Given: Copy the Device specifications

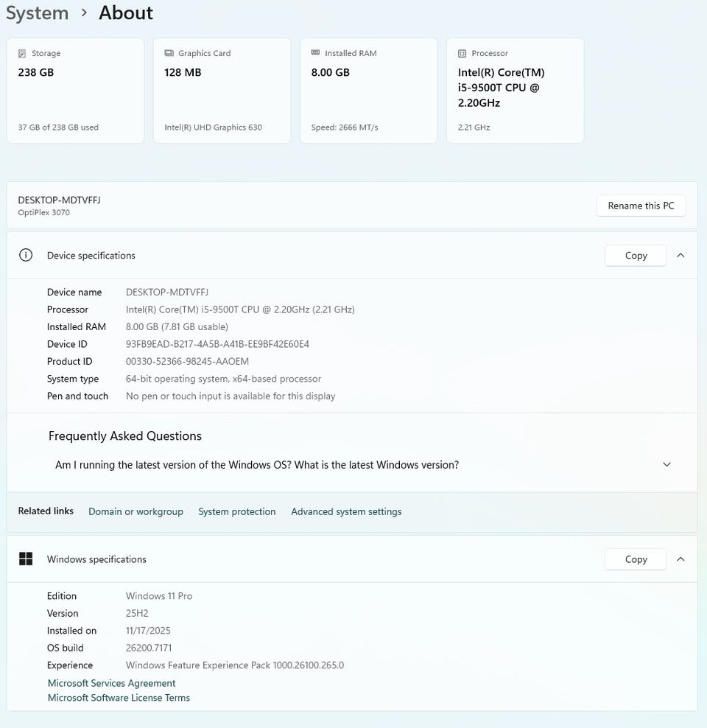Looking at the screenshot, I should pos(636,256).
